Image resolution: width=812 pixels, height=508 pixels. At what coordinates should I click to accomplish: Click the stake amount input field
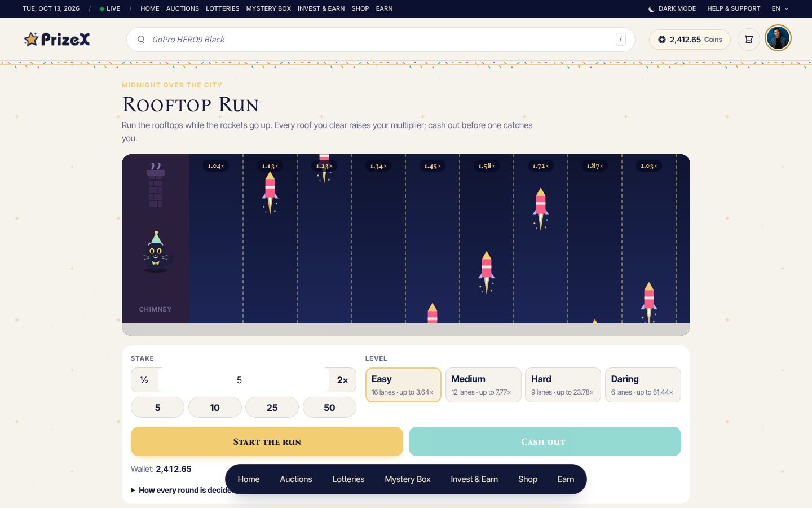243,380
